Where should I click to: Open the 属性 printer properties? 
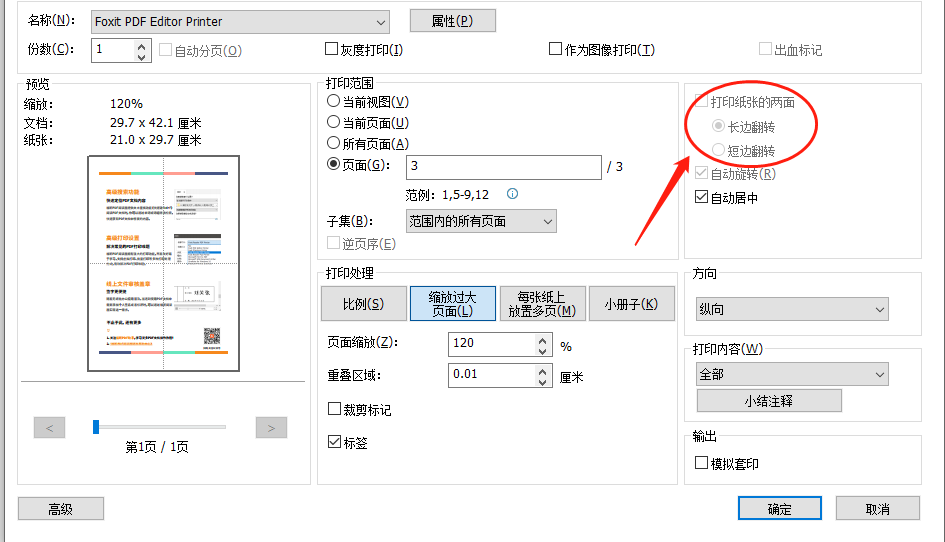(453, 20)
